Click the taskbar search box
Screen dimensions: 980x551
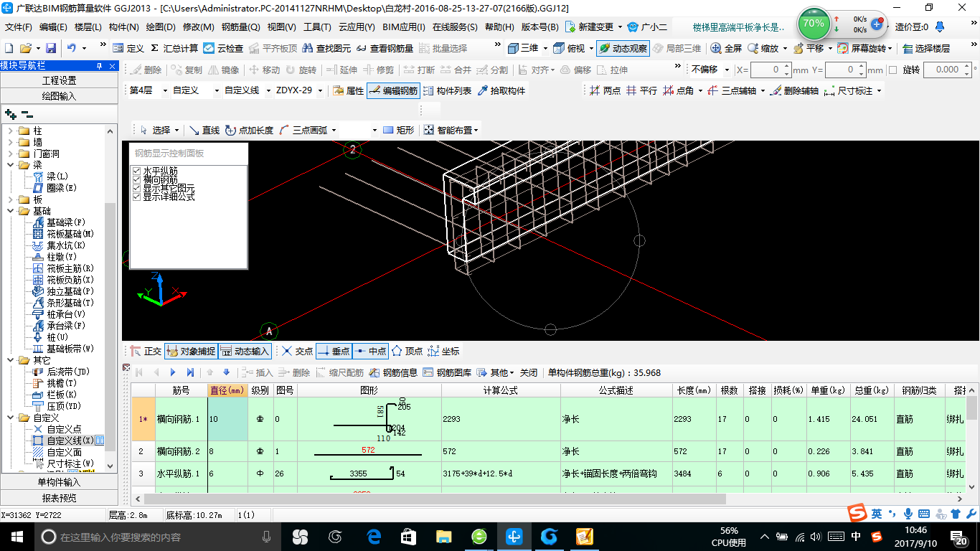[x=156, y=536]
